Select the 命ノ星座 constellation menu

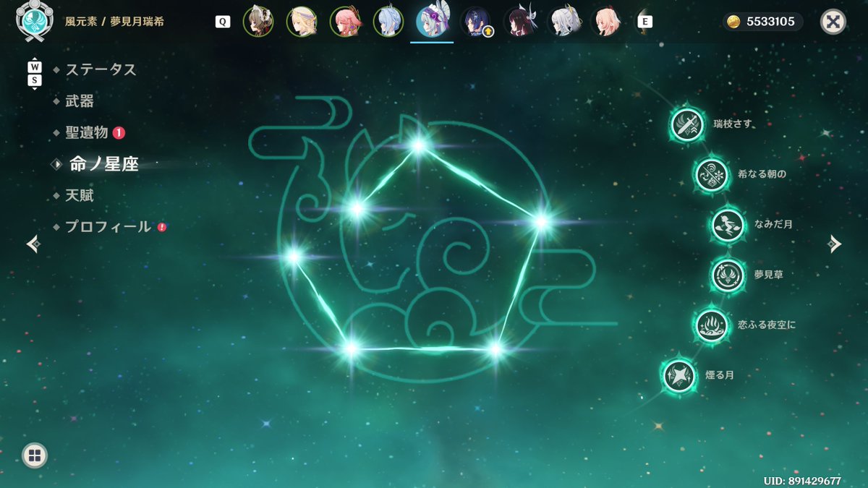click(103, 164)
